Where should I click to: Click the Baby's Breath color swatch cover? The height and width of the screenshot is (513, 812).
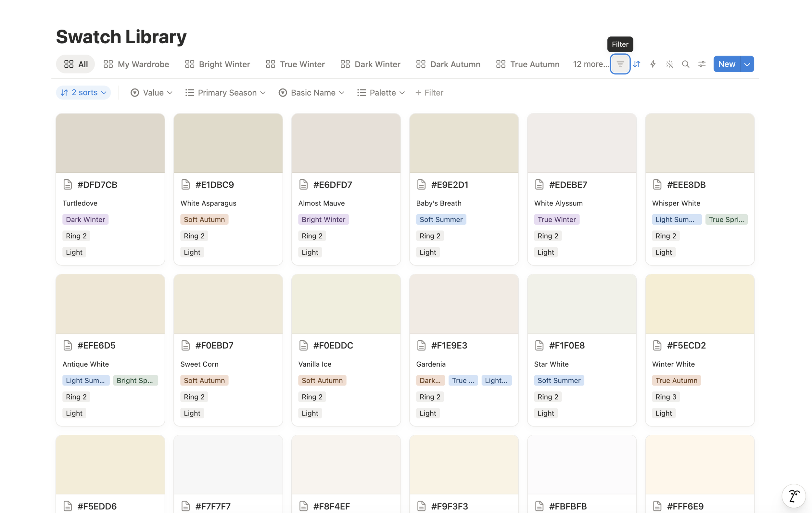pos(464,143)
